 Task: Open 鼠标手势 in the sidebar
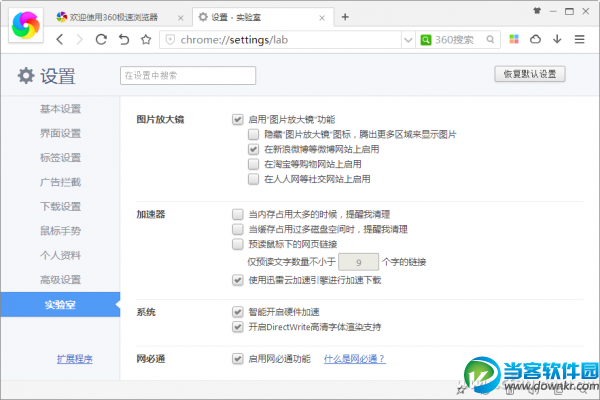60,231
